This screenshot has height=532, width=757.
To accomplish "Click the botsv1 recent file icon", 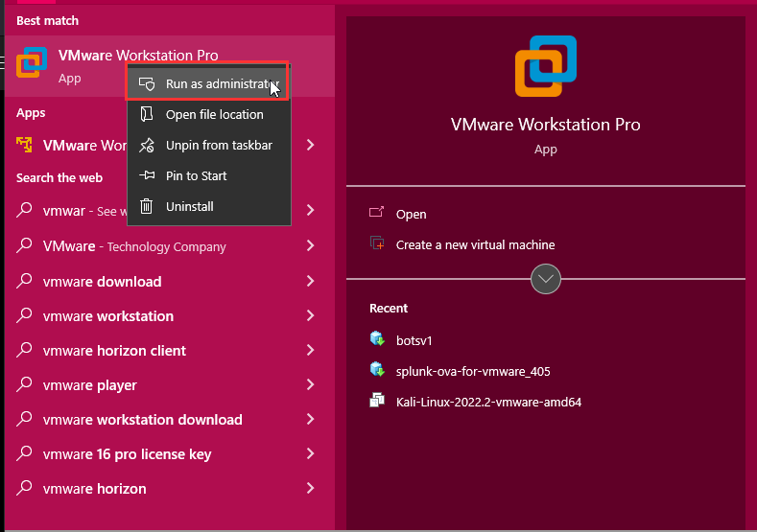I will click(x=377, y=338).
